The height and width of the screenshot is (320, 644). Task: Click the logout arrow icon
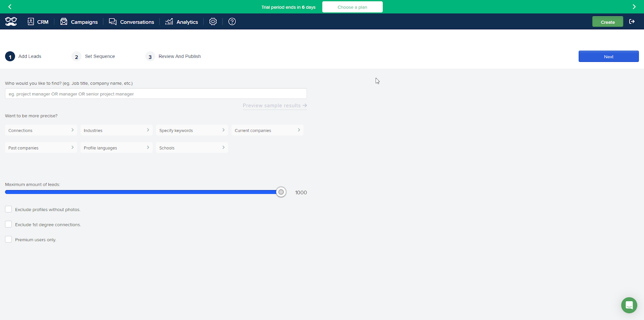[x=632, y=22]
